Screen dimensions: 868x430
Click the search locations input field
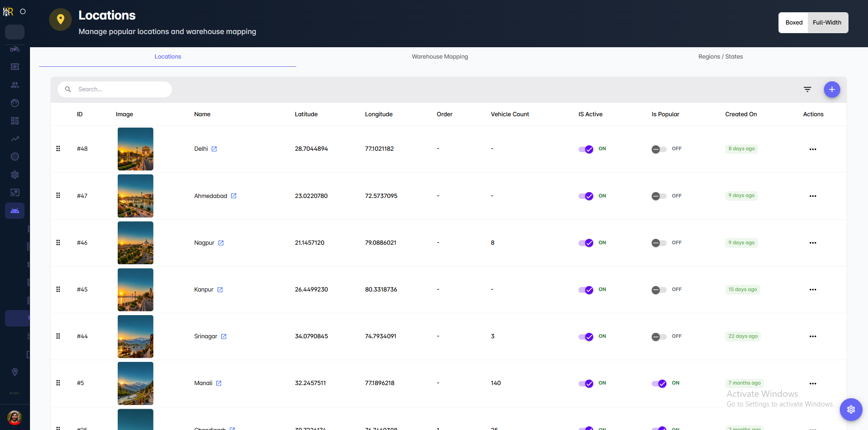tap(115, 89)
